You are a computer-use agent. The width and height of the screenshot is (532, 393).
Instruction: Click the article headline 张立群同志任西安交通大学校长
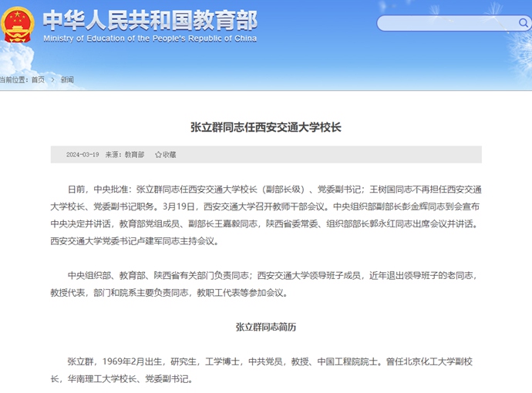tap(265, 127)
